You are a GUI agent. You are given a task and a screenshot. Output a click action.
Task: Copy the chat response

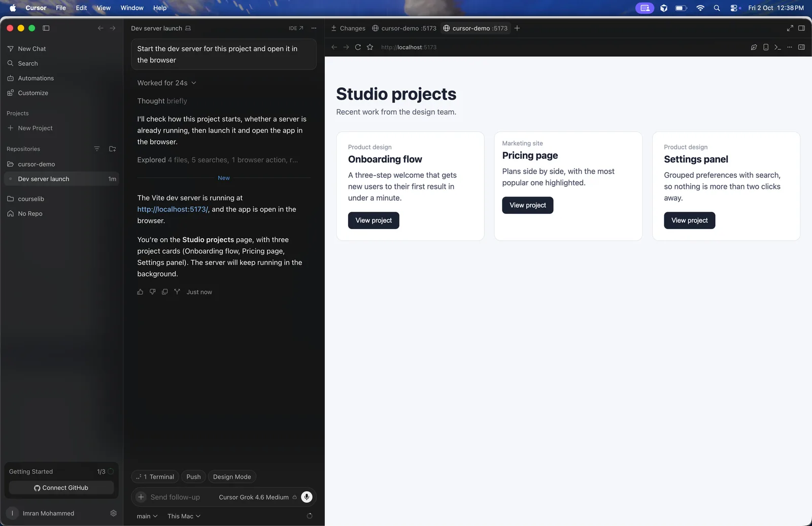click(164, 292)
